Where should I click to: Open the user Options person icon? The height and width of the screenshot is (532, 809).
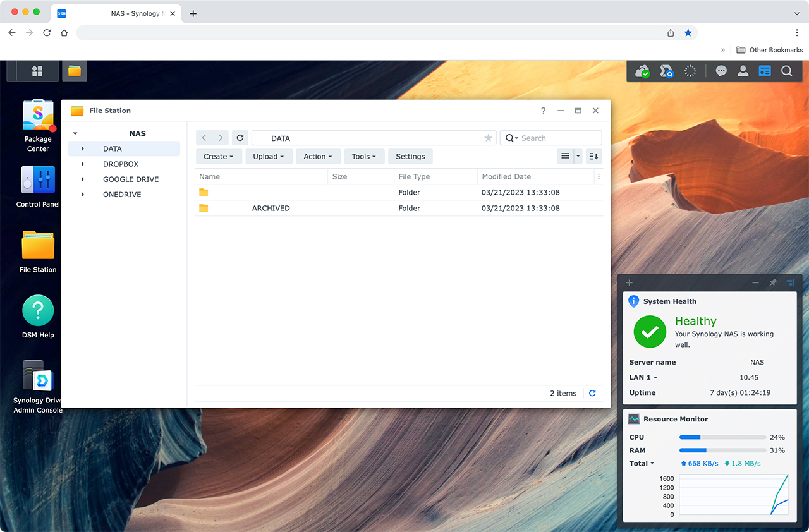click(x=743, y=71)
